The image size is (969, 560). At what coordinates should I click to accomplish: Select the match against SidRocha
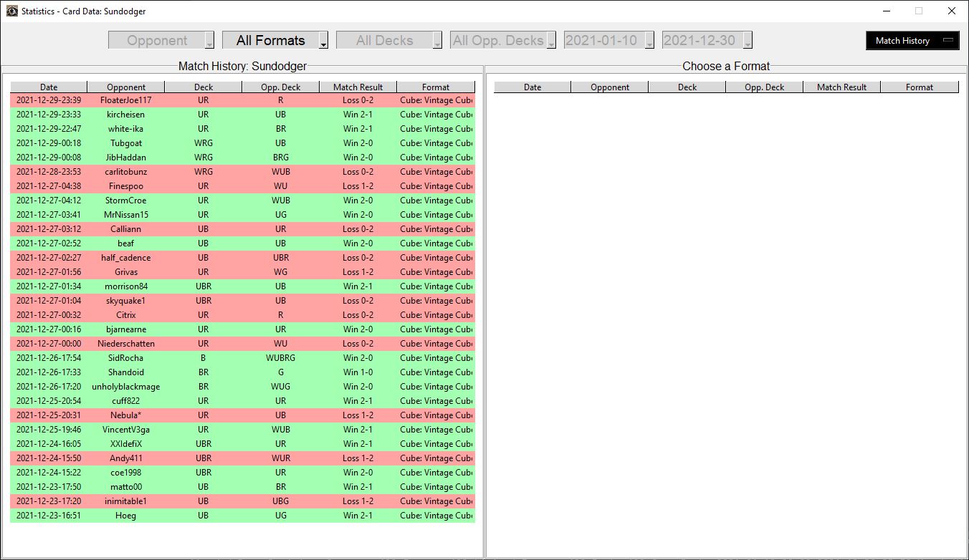pyautogui.click(x=242, y=358)
